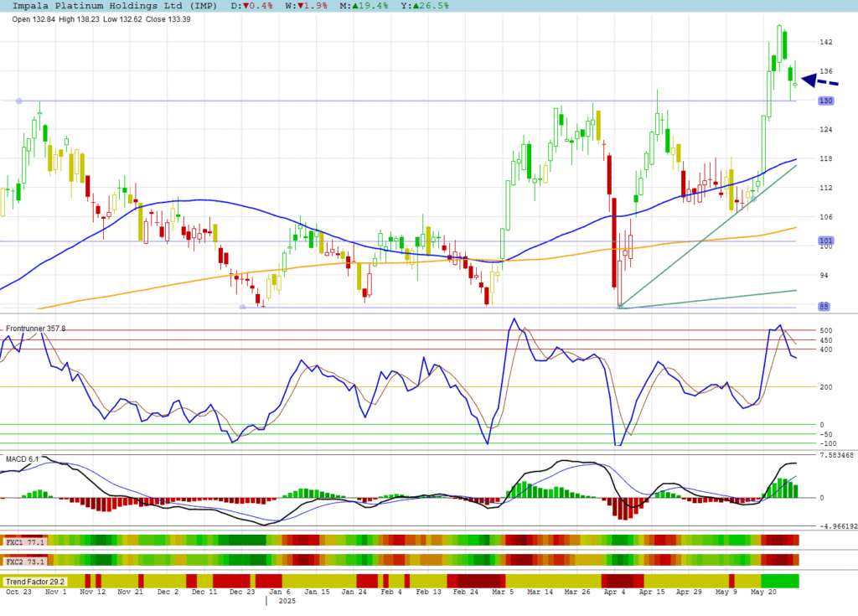
Task: Click the Apr 4 date label
Action: [x=614, y=592]
